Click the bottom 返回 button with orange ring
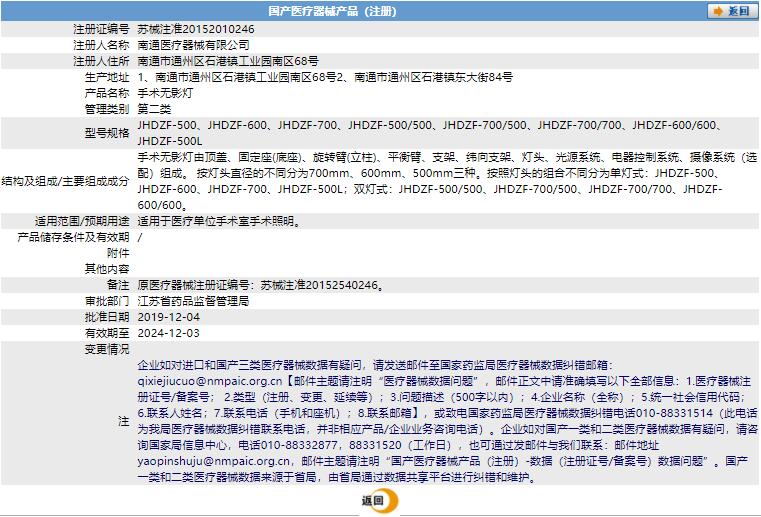This screenshot has width=761, height=517. tap(380, 500)
